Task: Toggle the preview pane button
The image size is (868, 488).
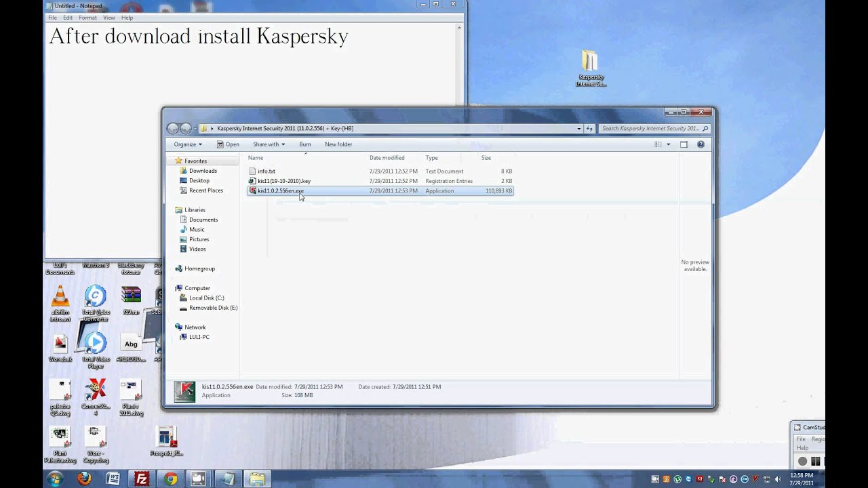Action: click(x=684, y=144)
